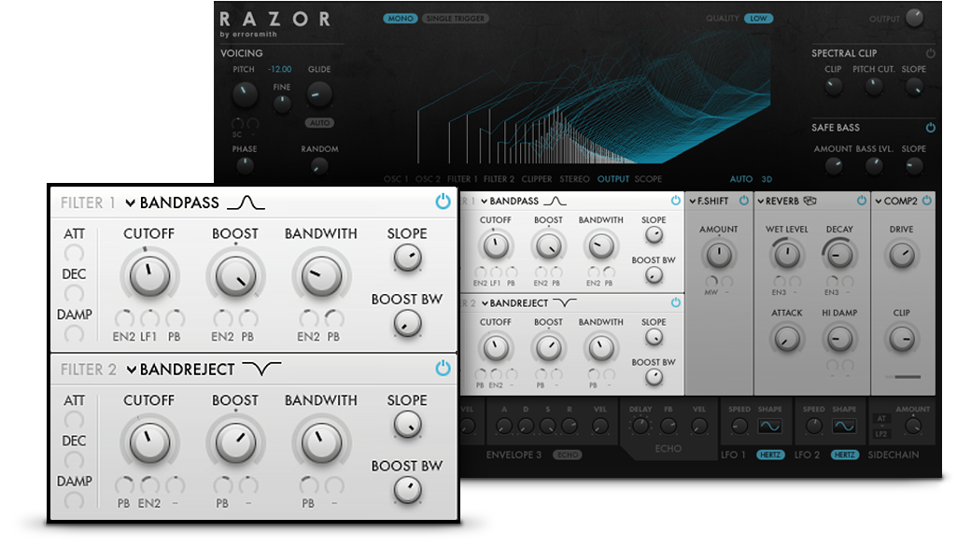Switch display to SCOPE view
Image resolution: width=971 pixels, height=560 pixels.
648,179
